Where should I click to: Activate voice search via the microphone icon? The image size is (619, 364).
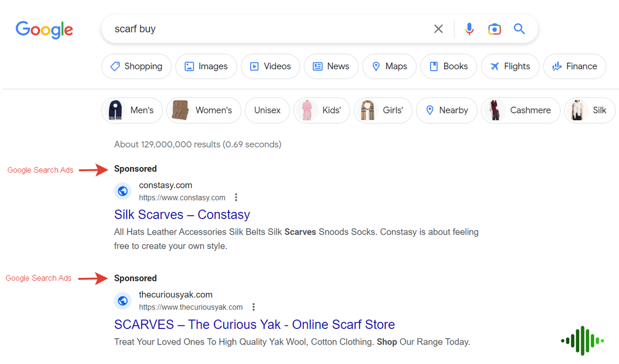pyautogui.click(x=469, y=29)
